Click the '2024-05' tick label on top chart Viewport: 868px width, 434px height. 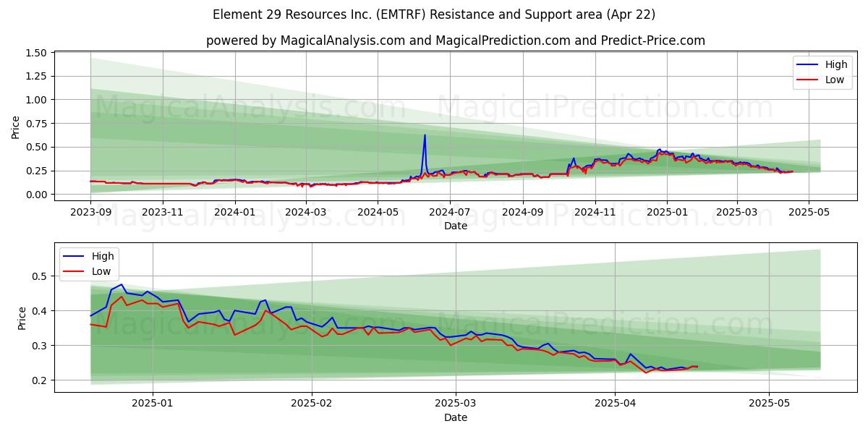pyautogui.click(x=377, y=213)
